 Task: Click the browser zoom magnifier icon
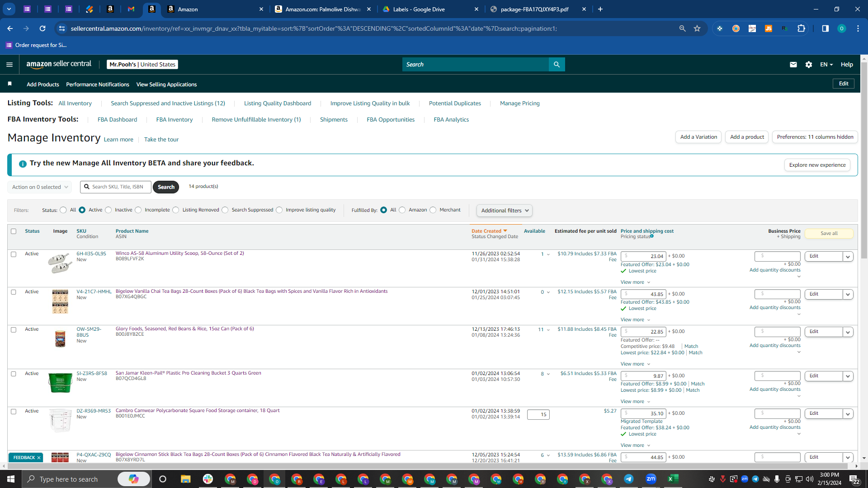coord(682,28)
